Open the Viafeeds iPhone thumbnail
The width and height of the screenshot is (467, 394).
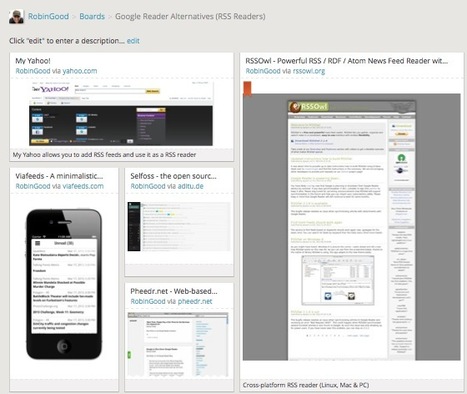[x=64, y=284]
